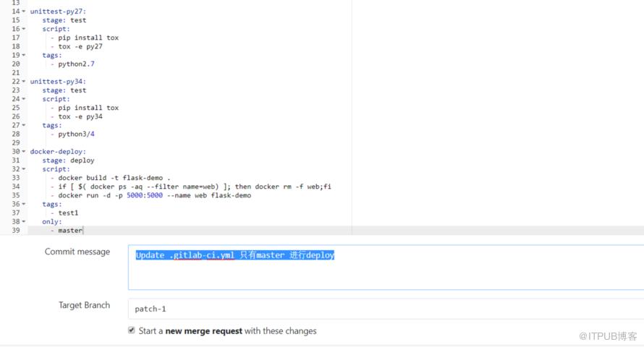Collapse the script block at line 16
Screen dimensions: 644x347
pyautogui.click(x=23, y=29)
